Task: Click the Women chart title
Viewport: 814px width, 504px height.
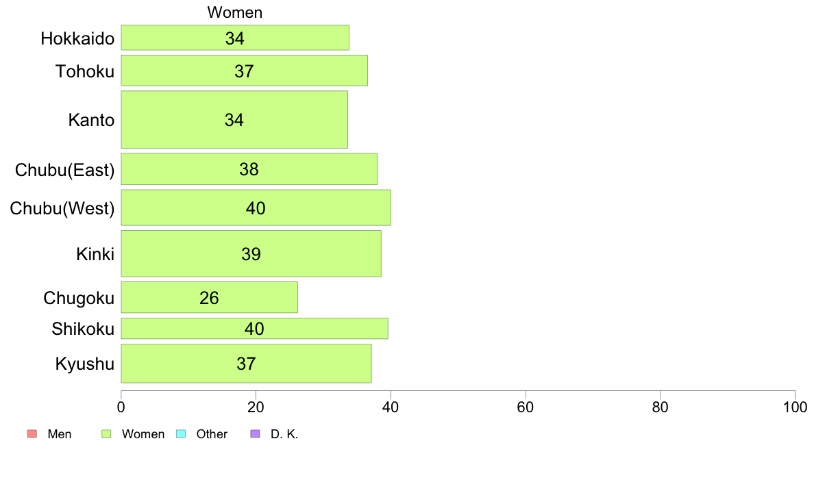Action: pyautogui.click(x=234, y=12)
